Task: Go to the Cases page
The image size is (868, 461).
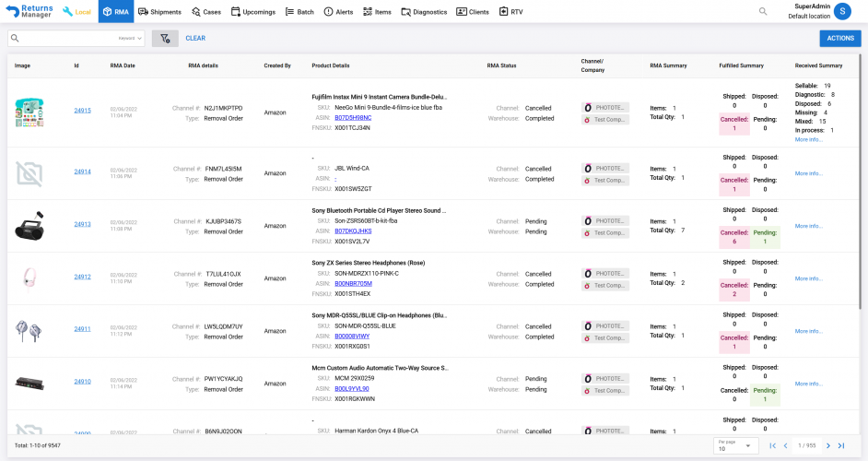Action: 205,12
